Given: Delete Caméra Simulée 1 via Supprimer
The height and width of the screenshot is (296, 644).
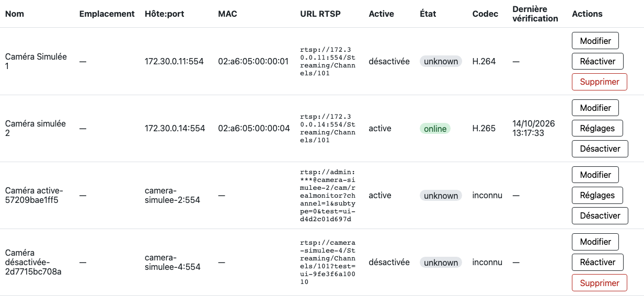Looking at the screenshot, I should (600, 82).
